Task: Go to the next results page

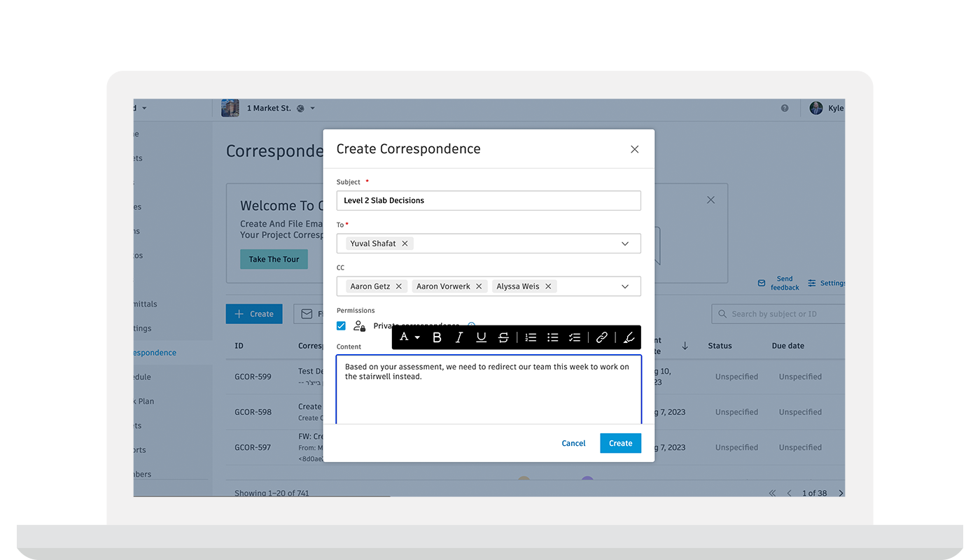Action: pos(841,493)
